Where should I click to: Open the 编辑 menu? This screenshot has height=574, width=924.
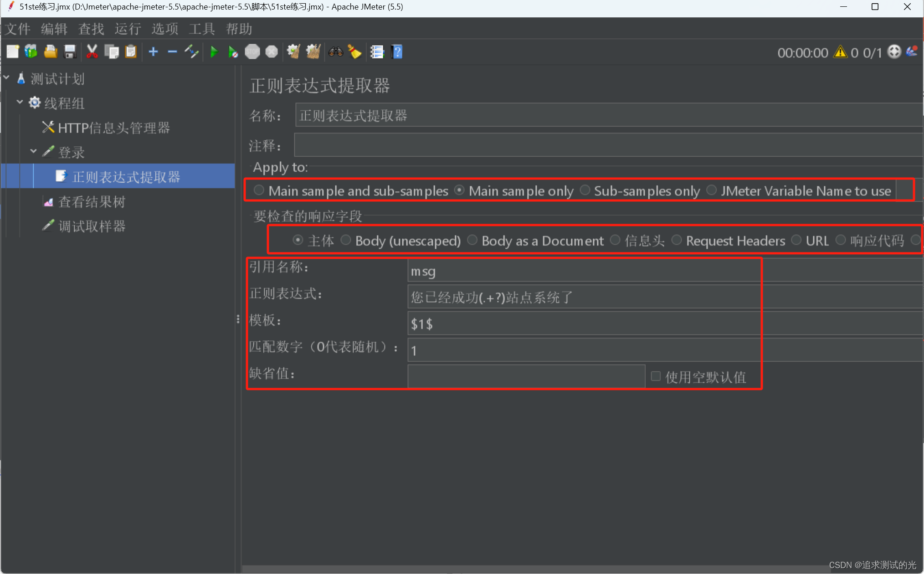pyautogui.click(x=54, y=29)
